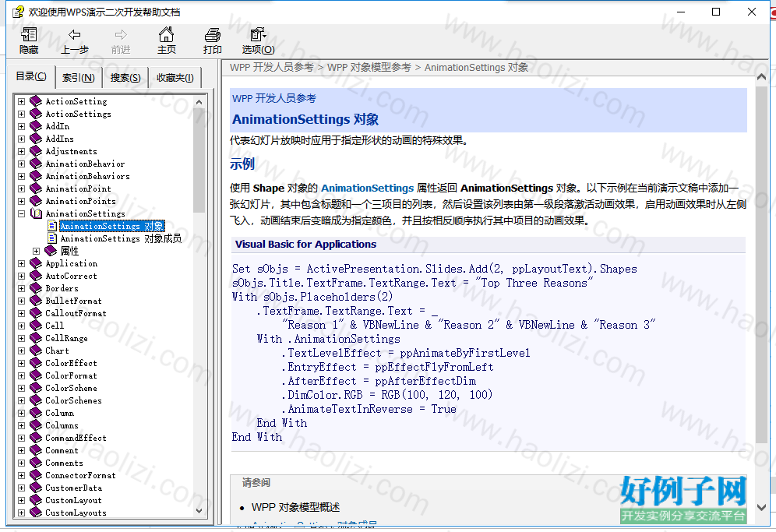Click the help window title bar icon

coord(19,12)
